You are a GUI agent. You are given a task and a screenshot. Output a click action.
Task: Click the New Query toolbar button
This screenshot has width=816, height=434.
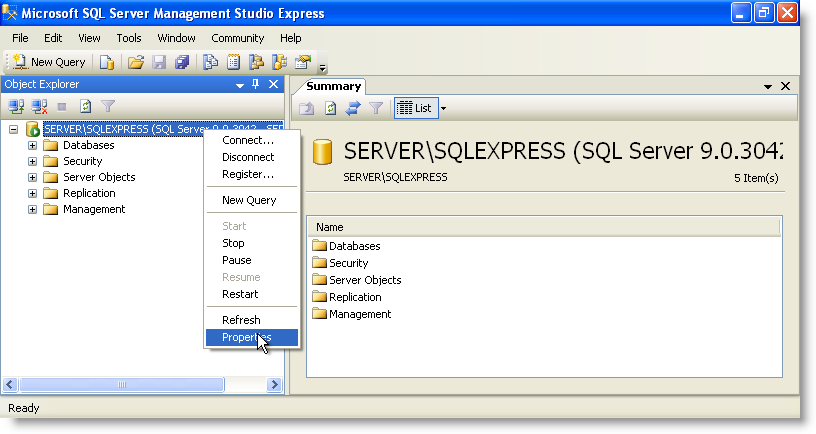tap(48, 62)
